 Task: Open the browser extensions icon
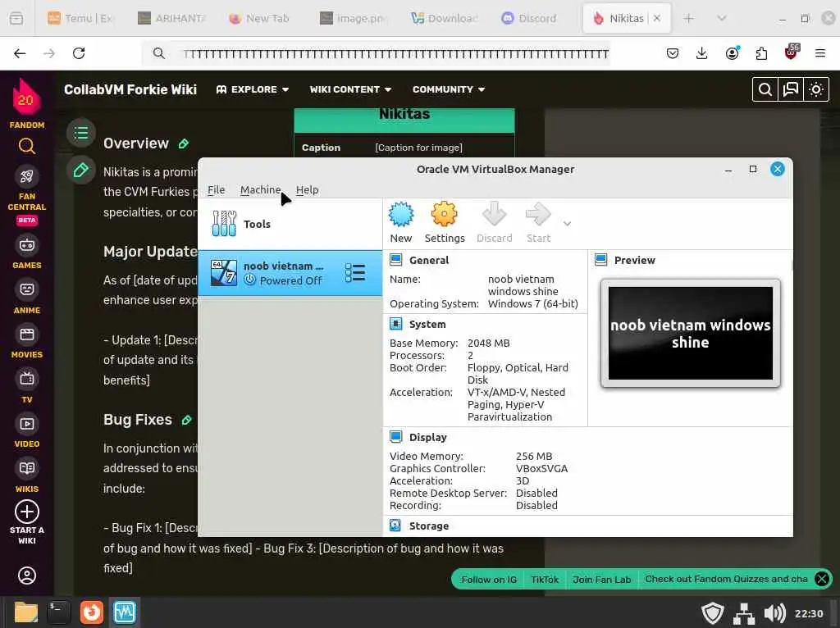pyautogui.click(x=761, y=53)
